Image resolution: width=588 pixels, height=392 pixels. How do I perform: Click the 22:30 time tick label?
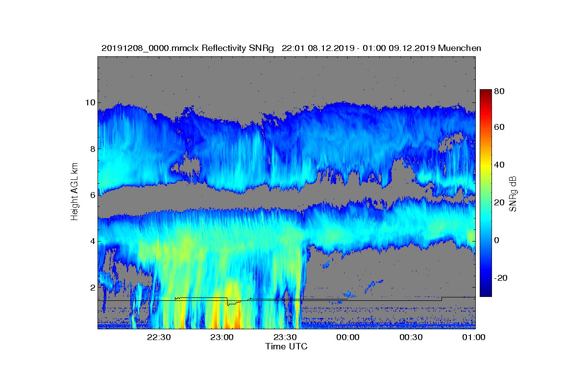(159, 338)
